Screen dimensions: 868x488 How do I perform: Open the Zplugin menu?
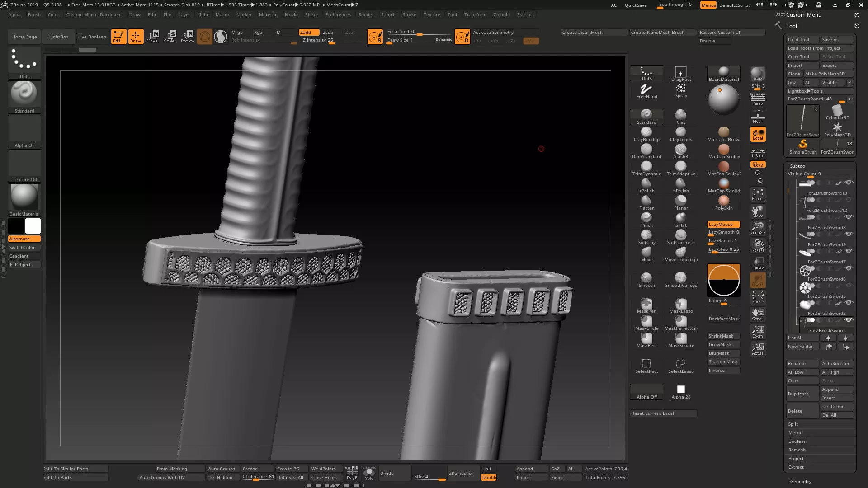click(501, 15)
